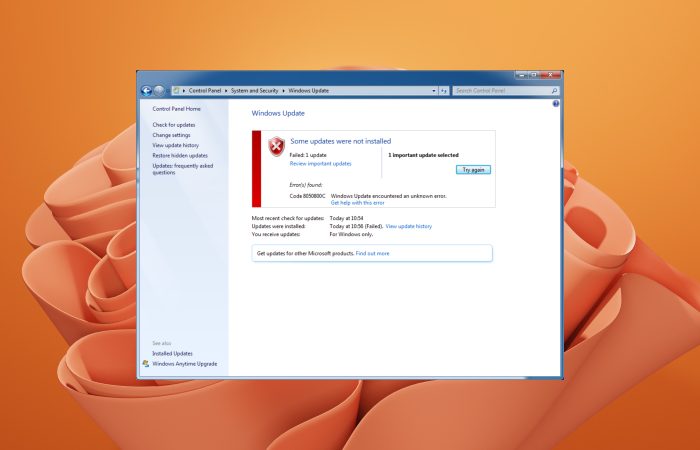Click Check for updates
The height and width of the screenshot is (450, 700).
click(x=174, y=125)
